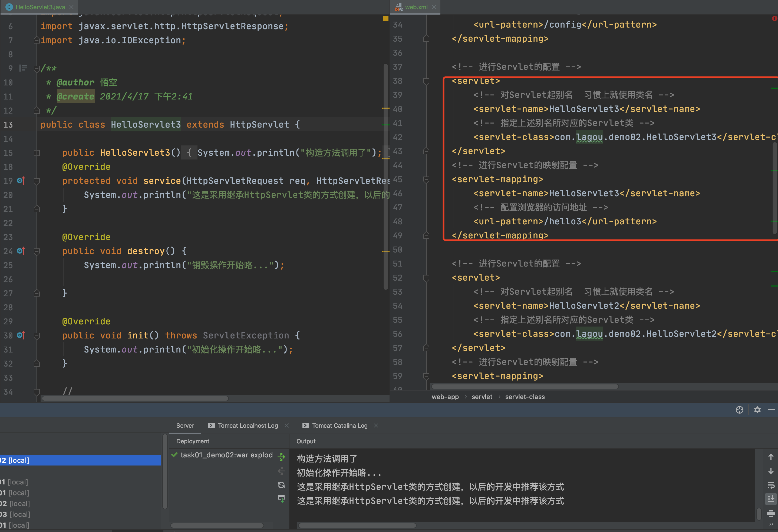Hide the Services tool window
The width and height of the screenshot is (778, 532).
coord(771,410)
